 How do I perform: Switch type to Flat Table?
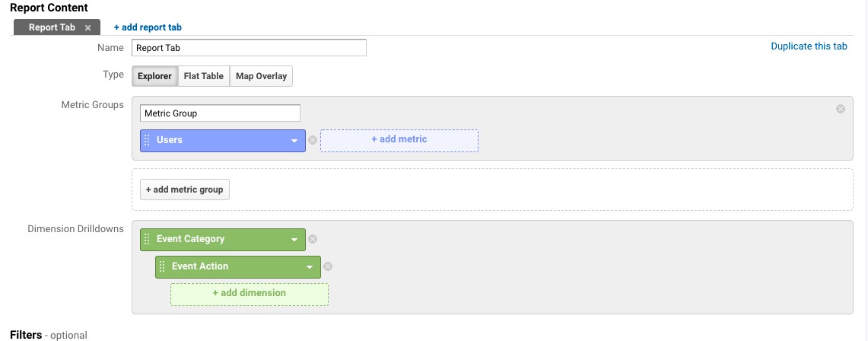click(x=204, y=76)
